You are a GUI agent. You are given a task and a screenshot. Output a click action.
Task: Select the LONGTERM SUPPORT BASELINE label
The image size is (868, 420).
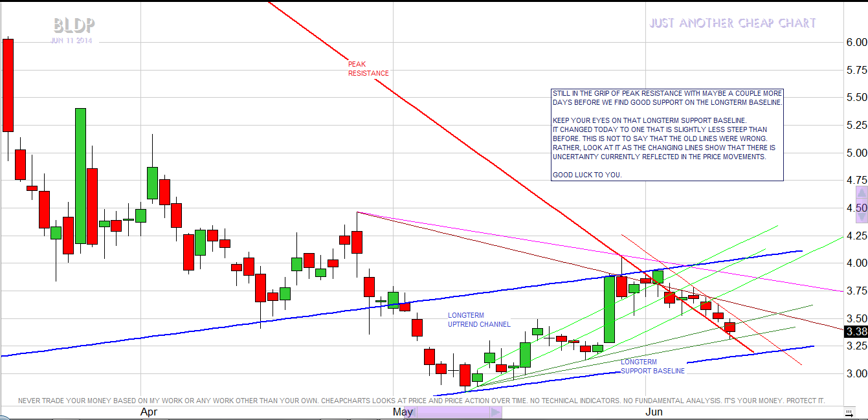(x=652, y=366)
